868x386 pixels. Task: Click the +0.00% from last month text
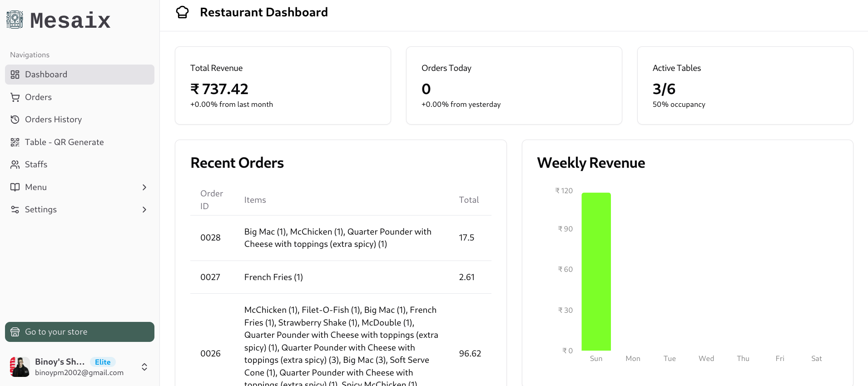(232, 105)
